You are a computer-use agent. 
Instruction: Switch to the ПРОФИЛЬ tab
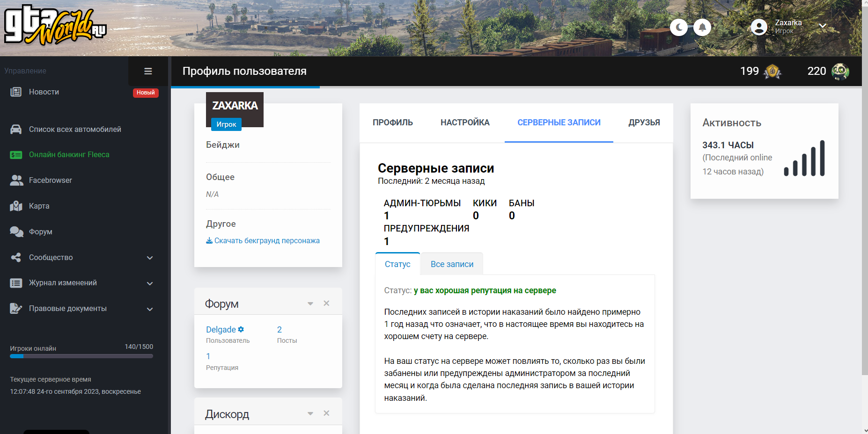[393, 123]
